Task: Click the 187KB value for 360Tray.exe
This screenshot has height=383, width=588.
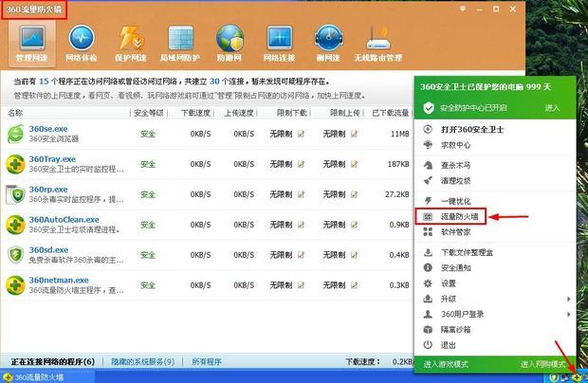Action: (398, 164)
